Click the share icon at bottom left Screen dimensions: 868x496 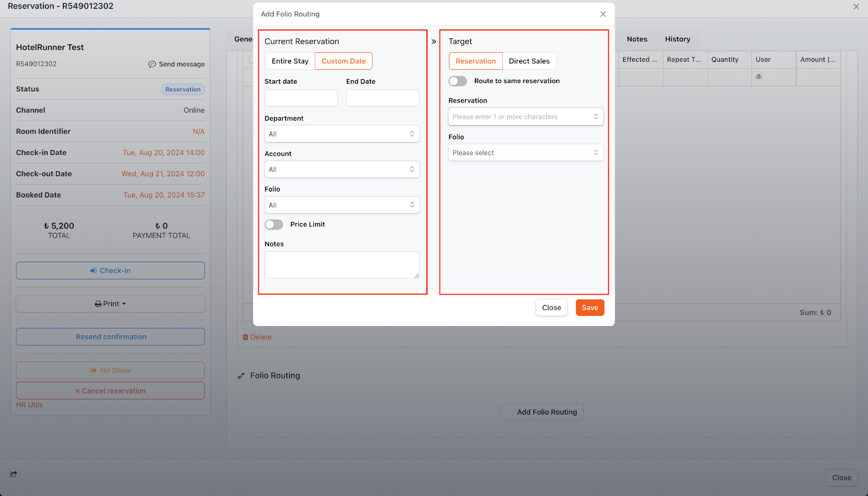point(14,474)
